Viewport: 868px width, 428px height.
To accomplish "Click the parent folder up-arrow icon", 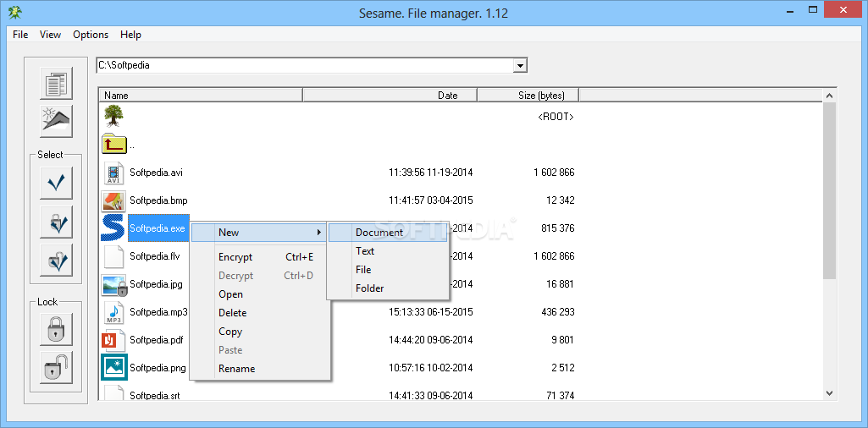I will (x=114, y=145).
